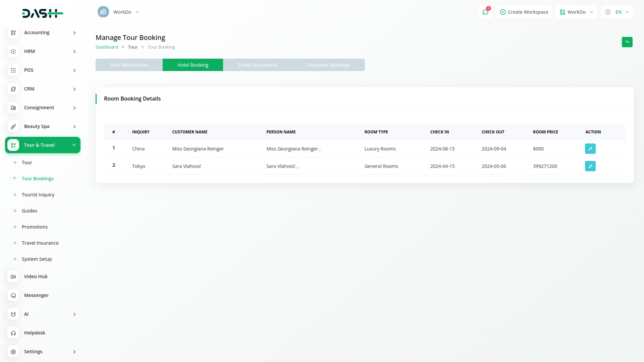
Task: Switch to the Travel Documents tab
Action: click(258, 65)
